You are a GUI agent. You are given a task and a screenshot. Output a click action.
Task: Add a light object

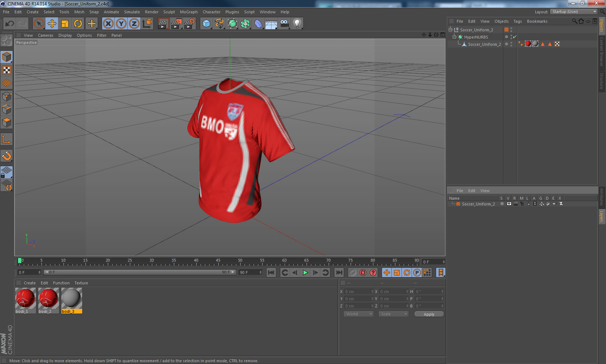tap(297, 24)
